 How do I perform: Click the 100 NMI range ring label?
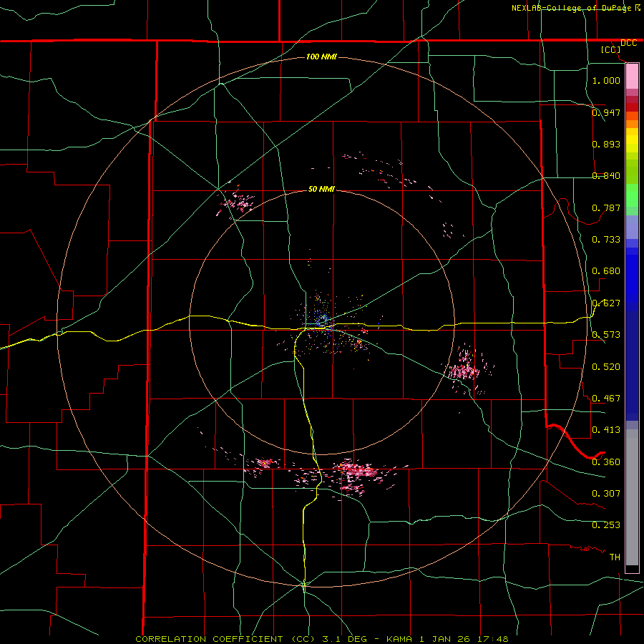click(x=321, y=57)
